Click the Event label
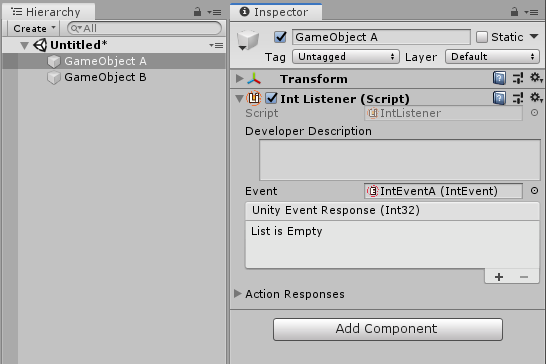546x364 pixels. (x=261, y=191)
